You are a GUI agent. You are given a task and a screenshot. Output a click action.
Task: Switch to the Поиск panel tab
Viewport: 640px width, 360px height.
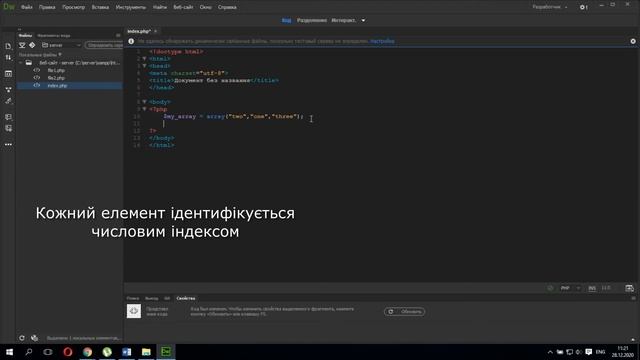pos(133,298)
